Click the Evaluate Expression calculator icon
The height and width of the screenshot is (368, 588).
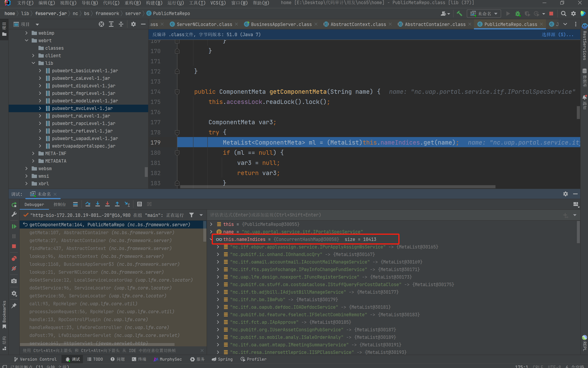(139, 204)
